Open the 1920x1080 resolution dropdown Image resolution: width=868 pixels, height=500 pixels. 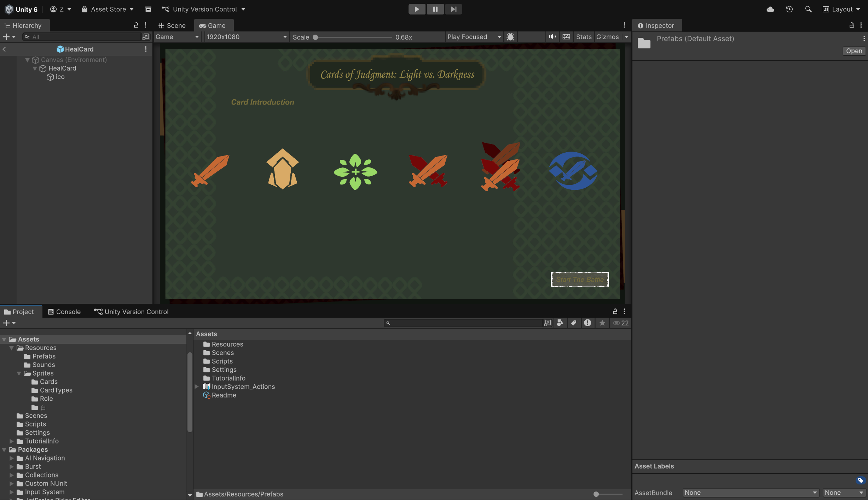point(246,37)
